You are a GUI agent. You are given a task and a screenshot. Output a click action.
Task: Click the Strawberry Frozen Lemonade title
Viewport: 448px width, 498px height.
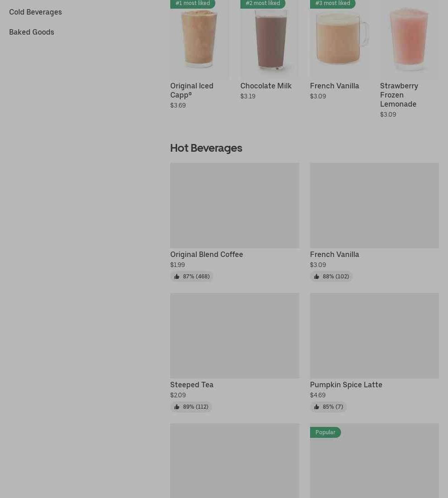click(x=399, y=95)
